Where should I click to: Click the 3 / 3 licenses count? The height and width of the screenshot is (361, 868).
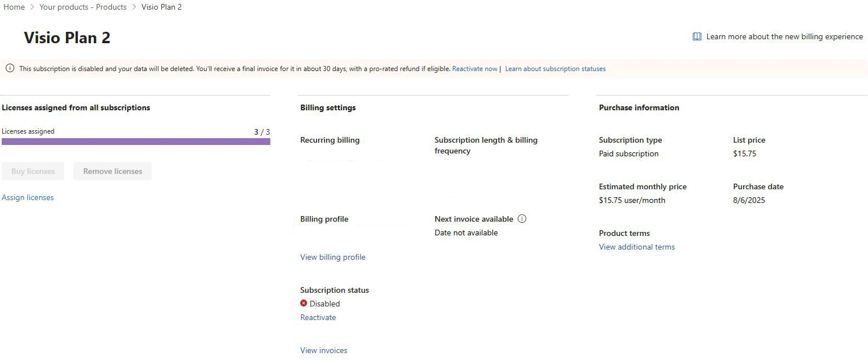click(x=262, y=132)
